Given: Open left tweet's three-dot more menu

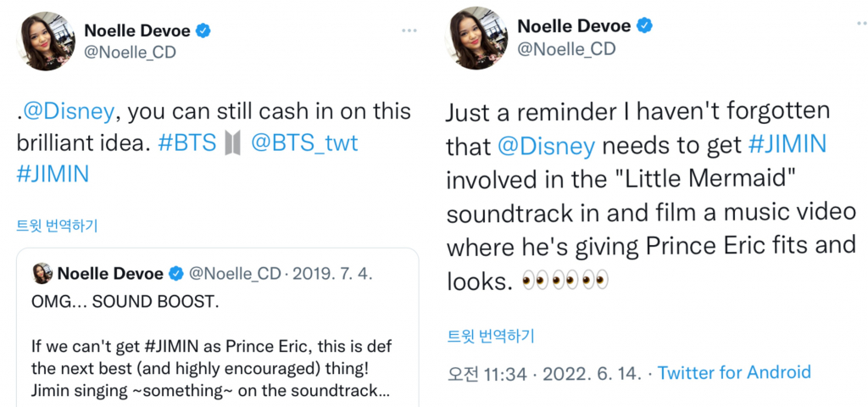Looking at the screenshot, I should coord(409,31).
